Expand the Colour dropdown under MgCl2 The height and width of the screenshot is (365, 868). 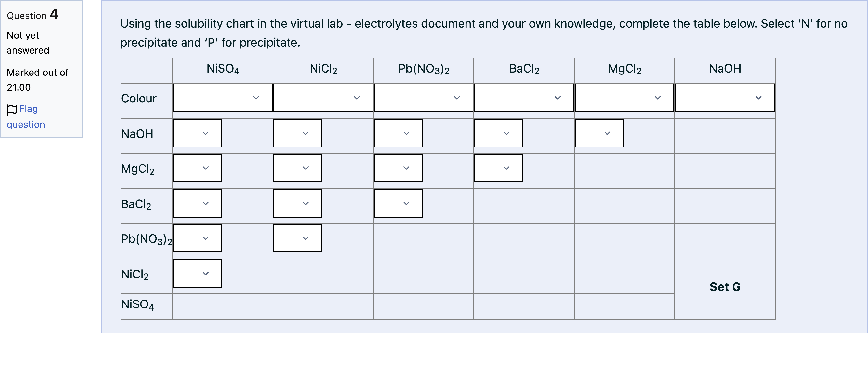point(624,98)
